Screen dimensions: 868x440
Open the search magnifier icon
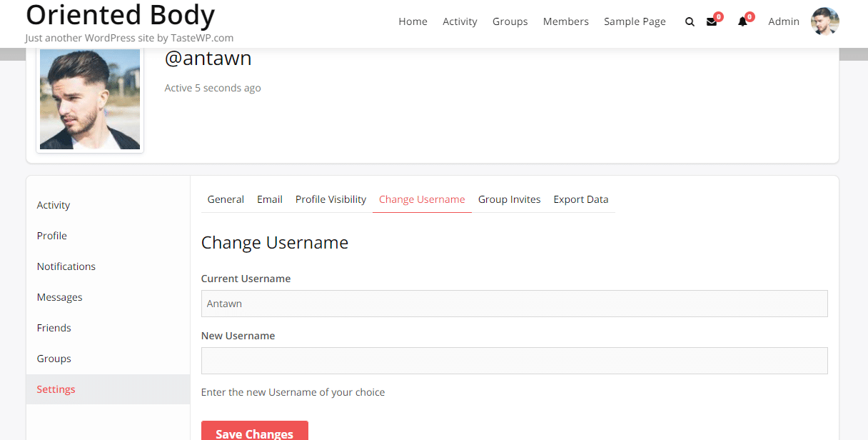point(690,21)
